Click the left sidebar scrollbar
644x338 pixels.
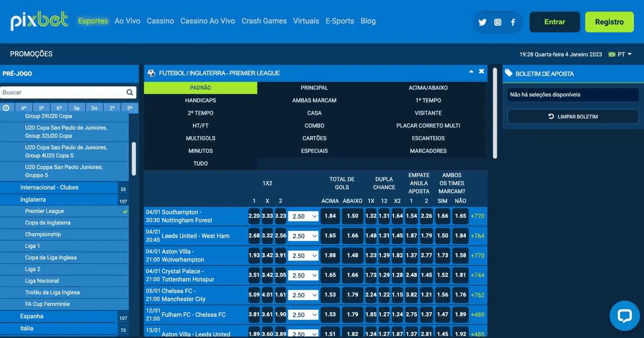point(134,159)
